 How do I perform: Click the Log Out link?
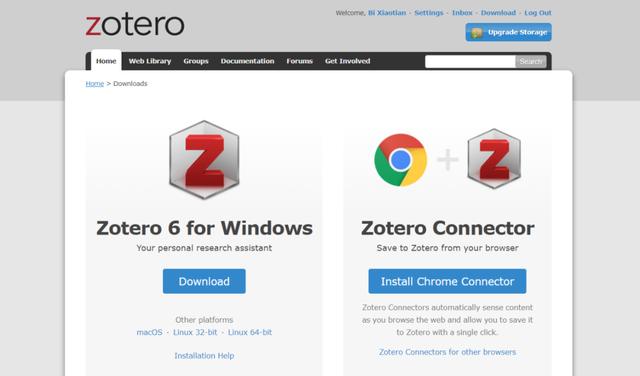tap(538, 13)
